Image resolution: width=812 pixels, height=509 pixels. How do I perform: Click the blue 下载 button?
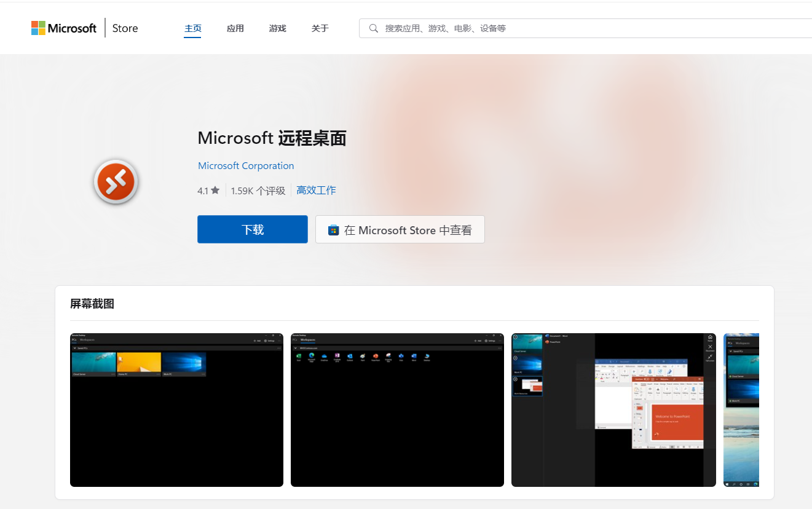(x=253, y=229)
